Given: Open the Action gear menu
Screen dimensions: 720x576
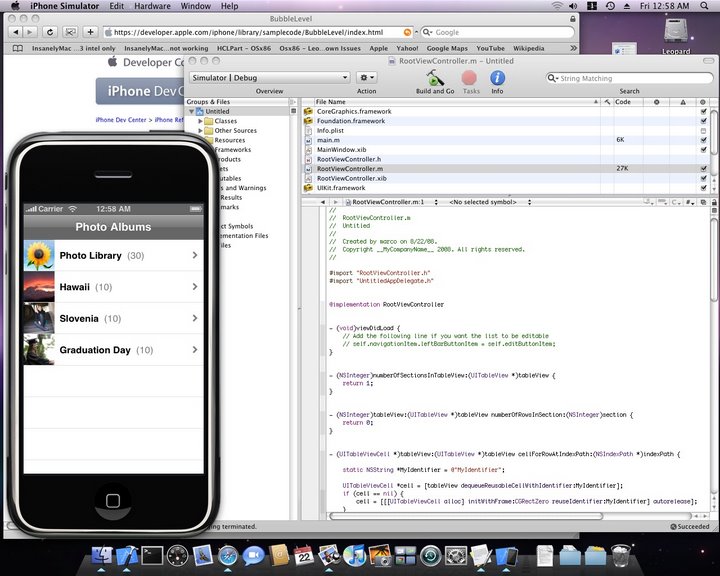Looking at the screenshot, I should click(366, 78).
